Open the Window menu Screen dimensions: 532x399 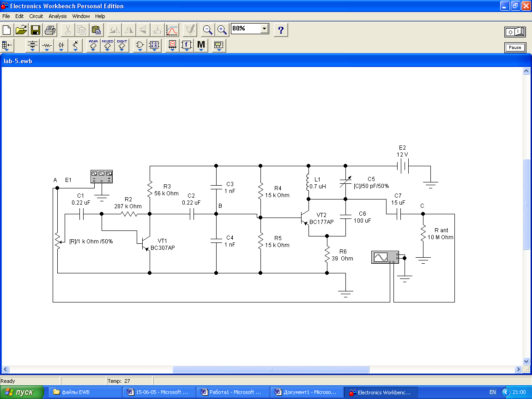[81, 16]
